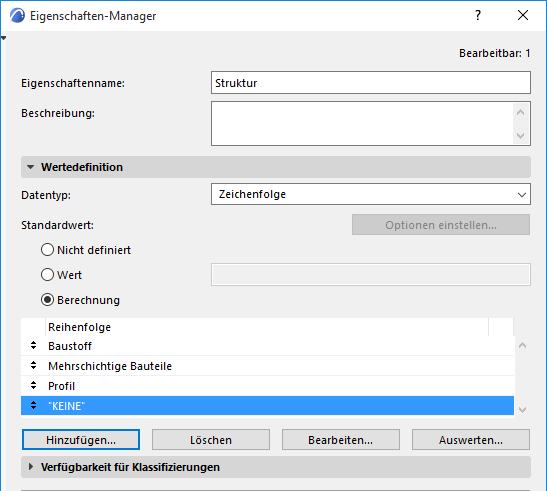The width and height of the screenshot is (547, 491).
Task: Select the Profil row in the list
Action: (268, 386)
